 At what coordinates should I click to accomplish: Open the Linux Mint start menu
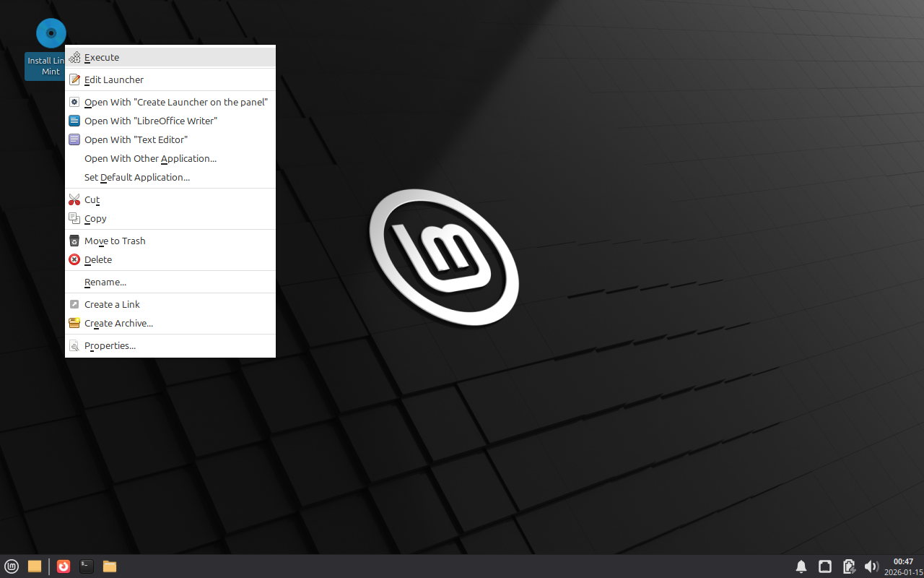[x=12, y=566]
